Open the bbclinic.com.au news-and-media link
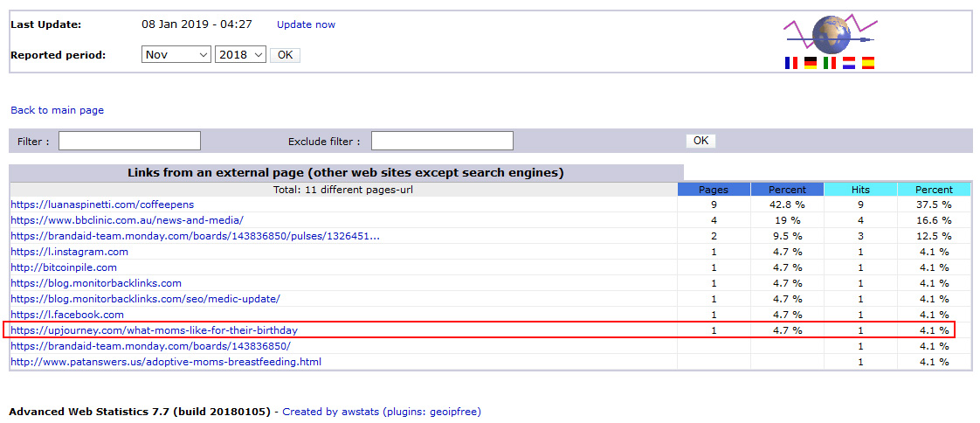 (x=127, y=220)
